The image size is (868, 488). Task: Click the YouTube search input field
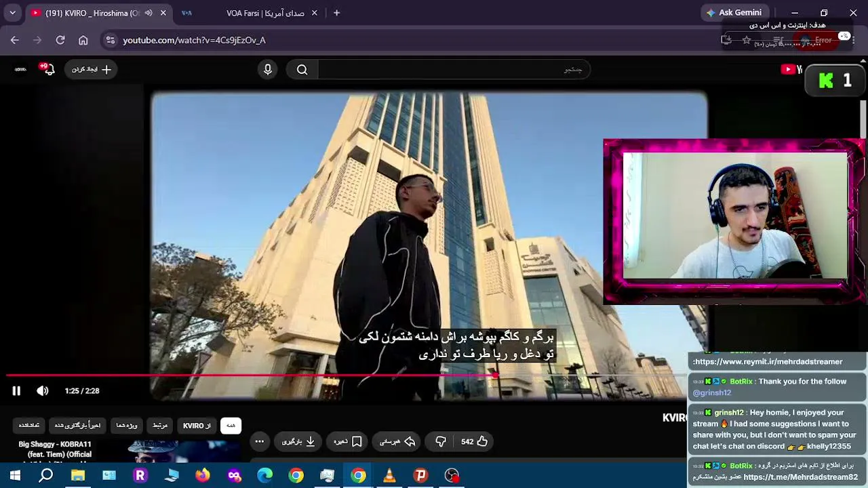[x=453, y=69]
